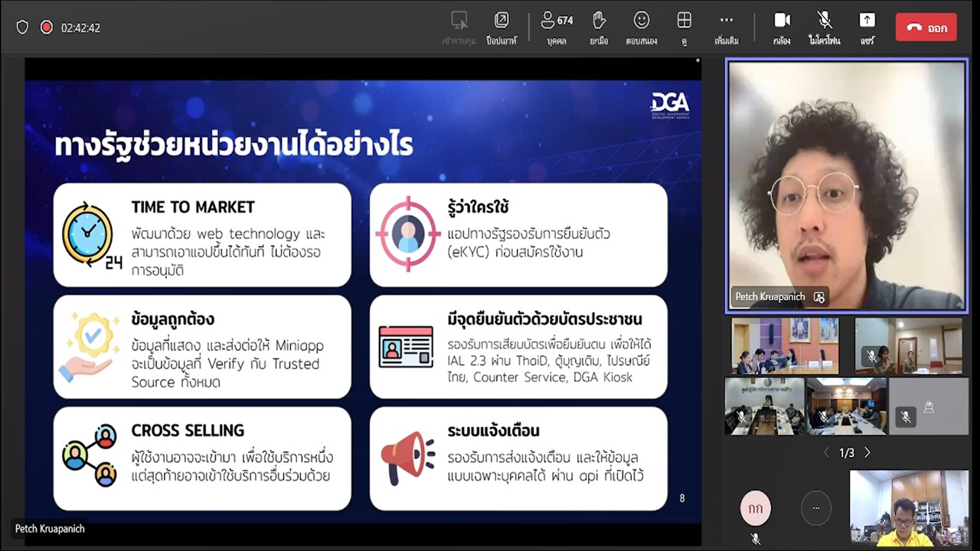The width and height of the screenshot is (980, 551).
Task: Toggle the camera (กล้อง) on or off
Action: click(x=782, y=27)
